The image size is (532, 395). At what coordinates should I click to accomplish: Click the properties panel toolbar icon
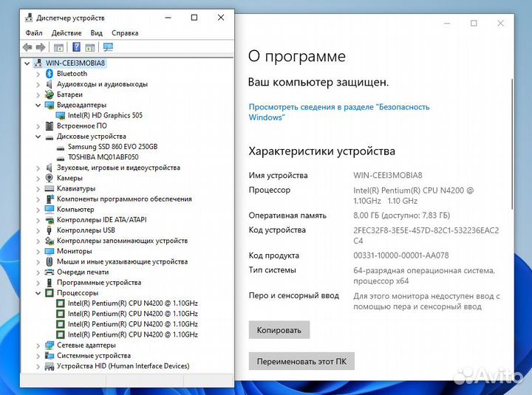(x=90, y=47)
